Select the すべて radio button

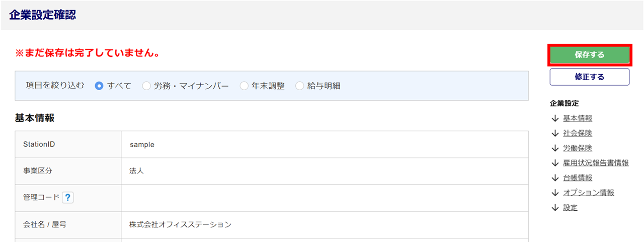point(99,86)
